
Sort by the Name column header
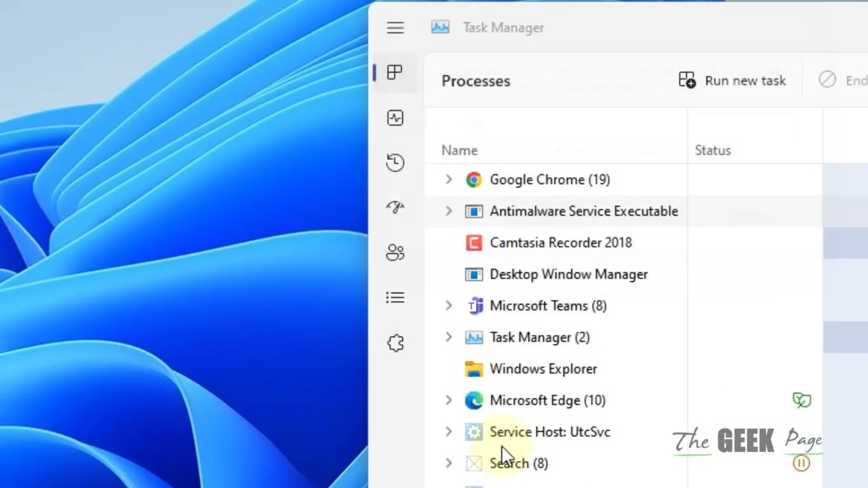(460, 150)
